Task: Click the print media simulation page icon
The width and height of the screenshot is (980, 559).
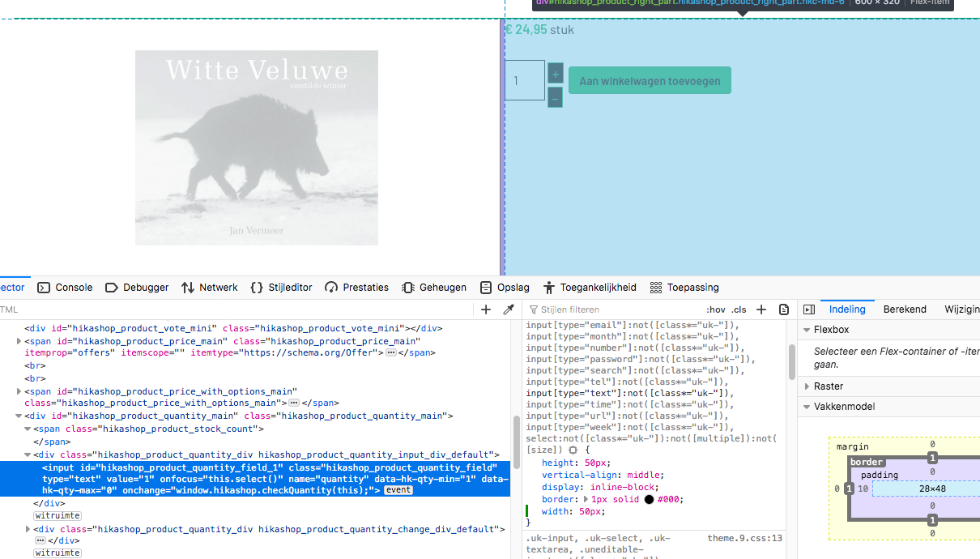Action: (x=784, y=309)
